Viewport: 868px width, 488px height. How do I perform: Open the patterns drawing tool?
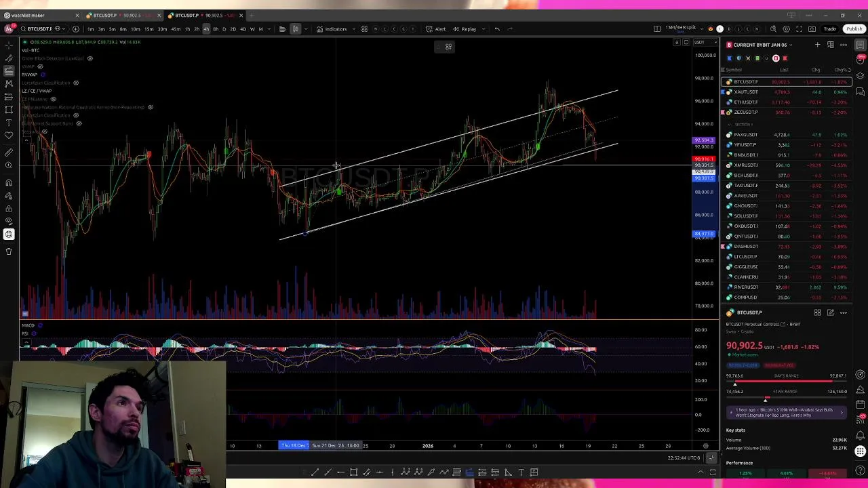(9, 83)
